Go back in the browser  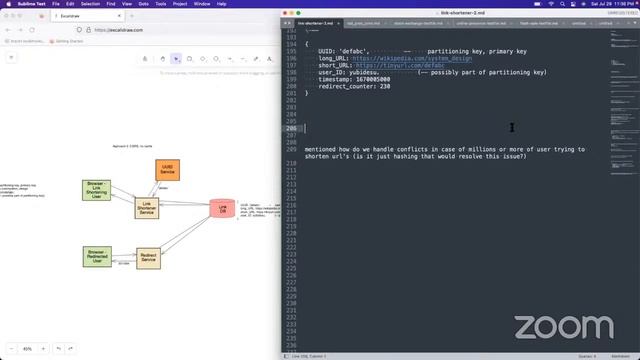click(x=8, y=30)
